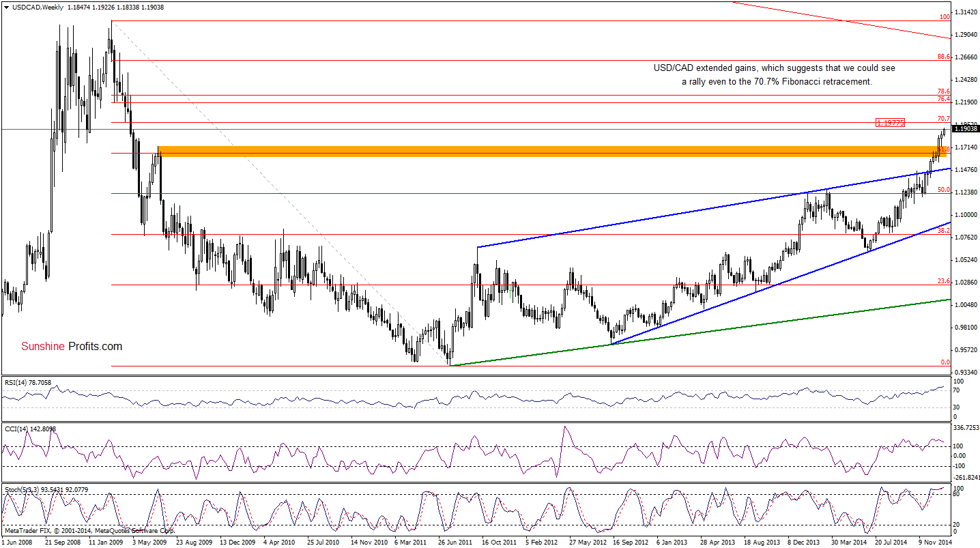Select the 100 Fibonacci level label

click(945, 17)
